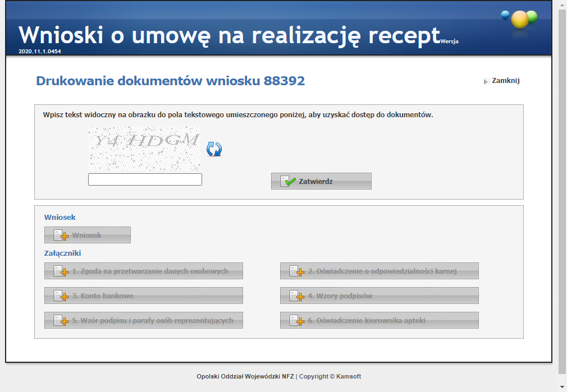Click the captcha image showing distorted text
The width and height of the screenshot is (567, 392).
(144, 149)
